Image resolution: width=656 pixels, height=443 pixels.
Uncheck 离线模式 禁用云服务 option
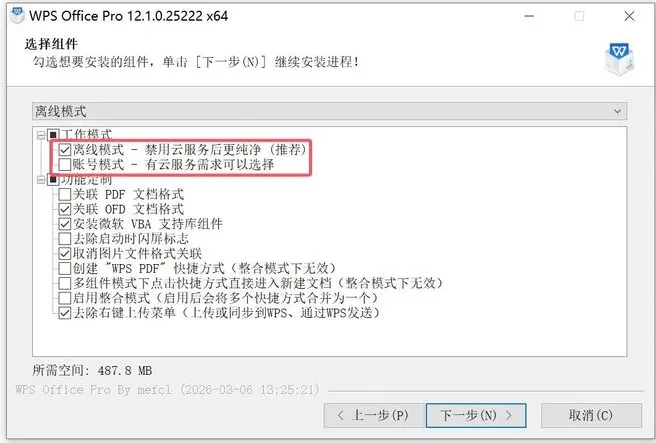coord(64,150)
